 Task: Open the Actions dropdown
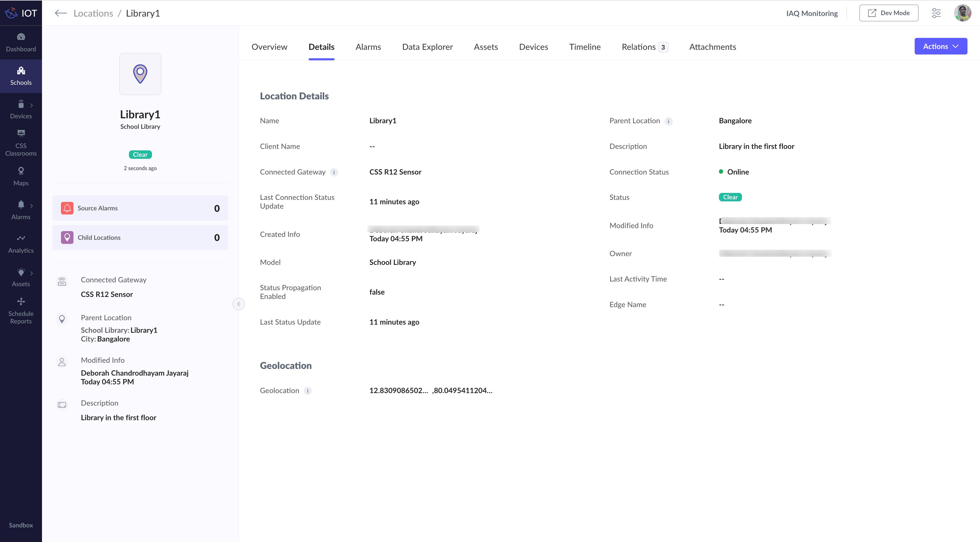tap(940, 46)
